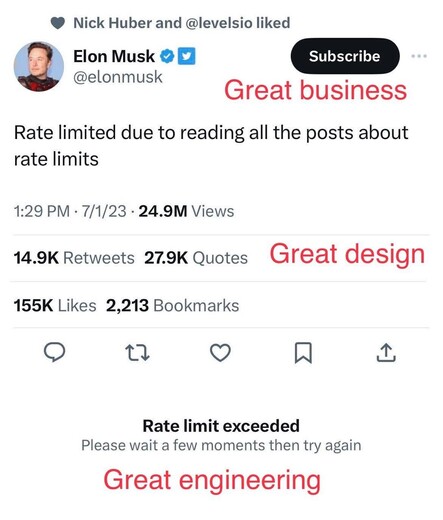Image resolution: width=443 pixels, height=520 pixels.
Task: Retweet the post using the retweet icon
Action: point(137,353)
